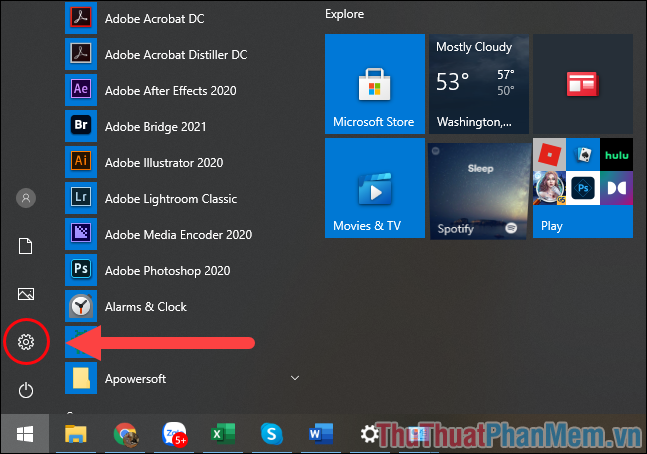Click the Explore group heading
647x454 pixels.
point(345,14)
